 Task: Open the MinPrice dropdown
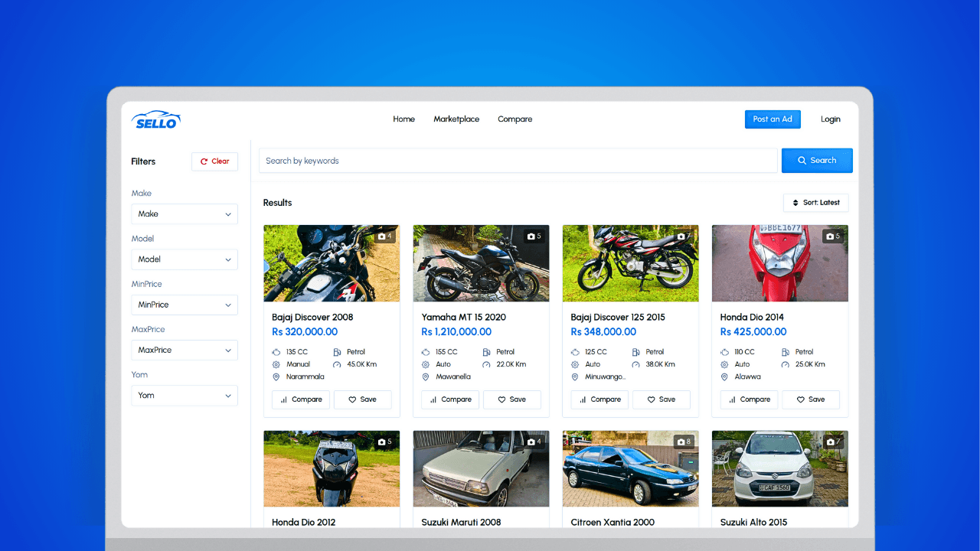[x=185, y=305]
